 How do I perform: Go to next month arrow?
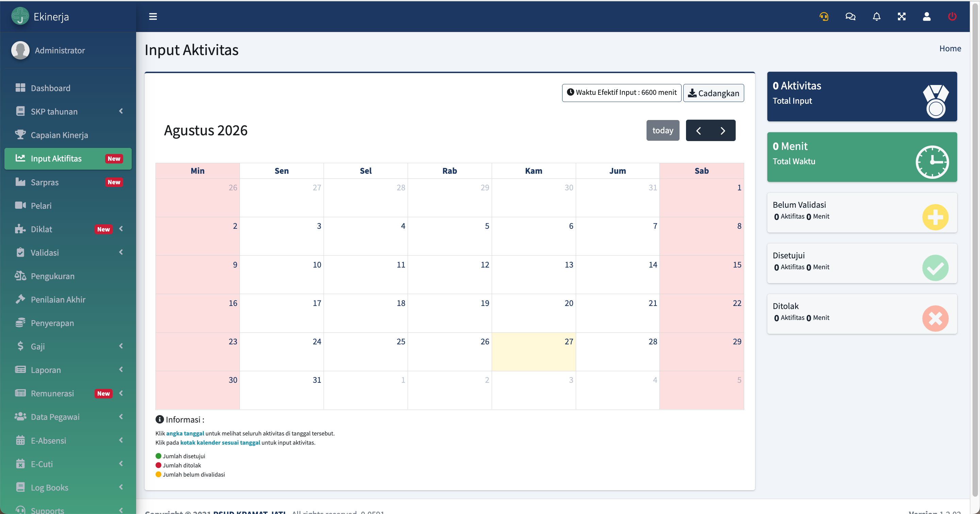click(x=723, y=131)
